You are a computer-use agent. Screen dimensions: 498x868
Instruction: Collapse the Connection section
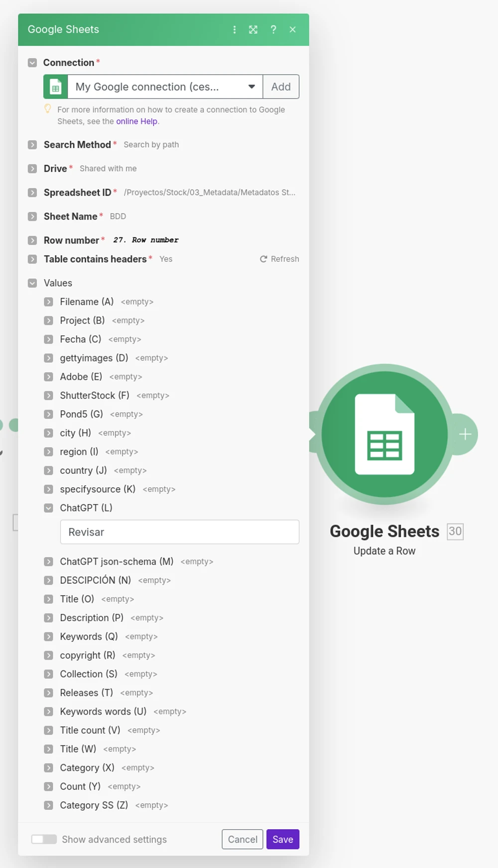click(32, 63)
